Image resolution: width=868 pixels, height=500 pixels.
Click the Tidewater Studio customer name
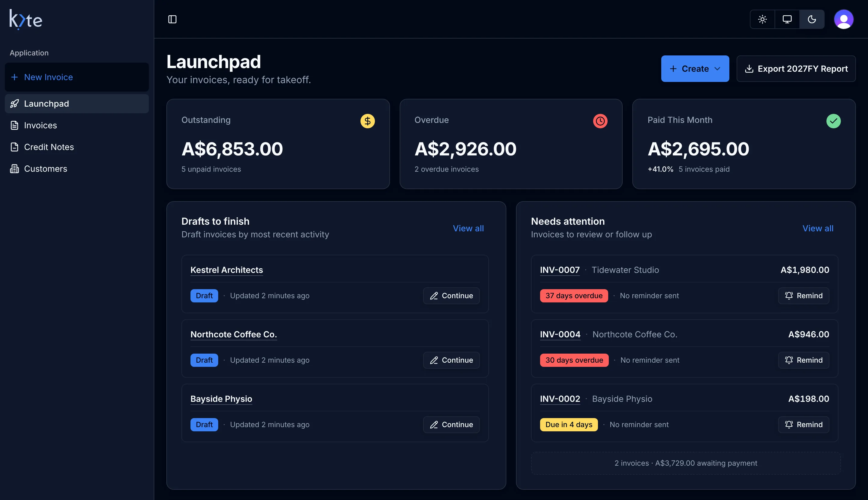pyautogui.click(x=625, y=270)
